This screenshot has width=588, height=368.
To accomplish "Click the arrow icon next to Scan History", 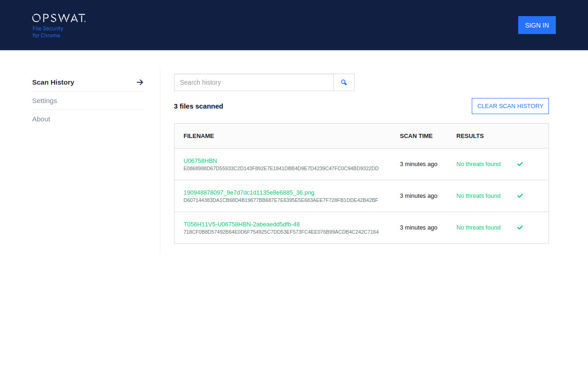I will tap(140, 82).
